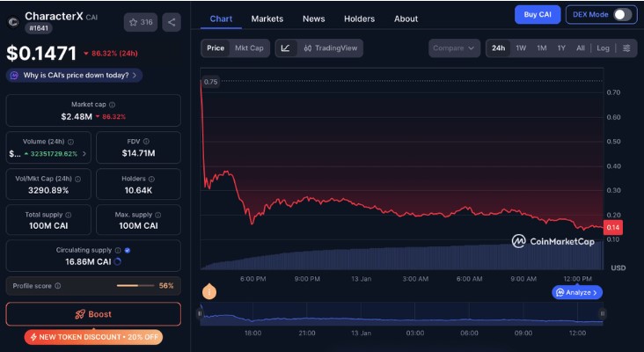Open the Markets tab
Screen dimensions: 644x352
tap(267, 18)
